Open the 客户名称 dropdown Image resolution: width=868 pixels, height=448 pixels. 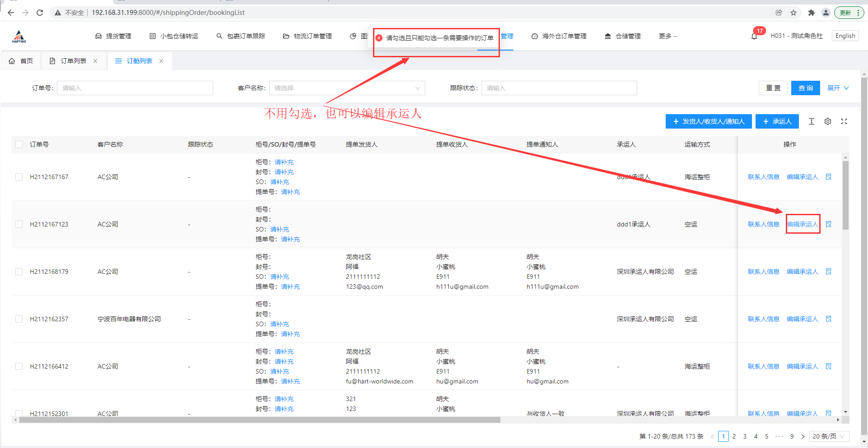[347, 88]
